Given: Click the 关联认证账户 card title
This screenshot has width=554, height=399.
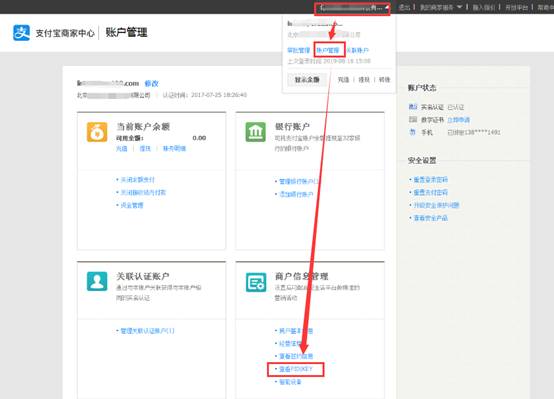Looking at the screenshot, I should point(143,276).
